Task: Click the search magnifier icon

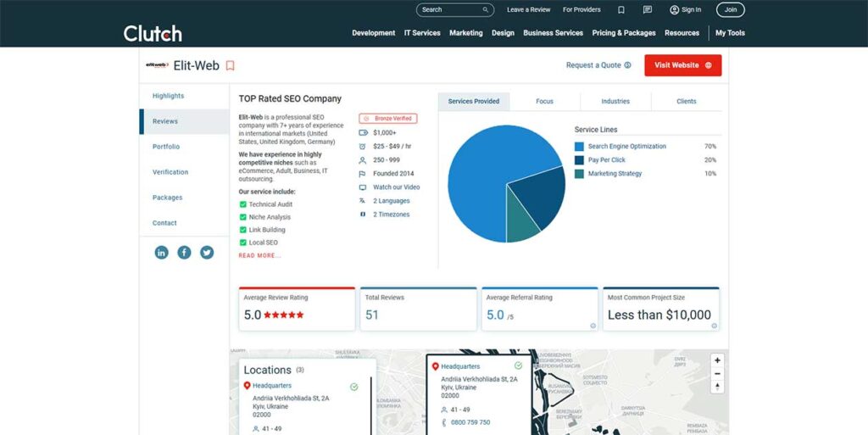Action: point(486,10)
